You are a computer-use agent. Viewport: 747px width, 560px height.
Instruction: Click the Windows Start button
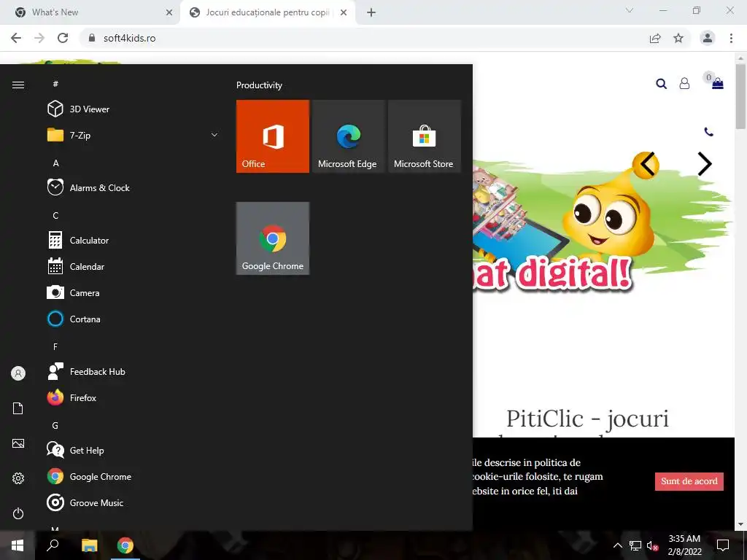(x=18, y=545)
